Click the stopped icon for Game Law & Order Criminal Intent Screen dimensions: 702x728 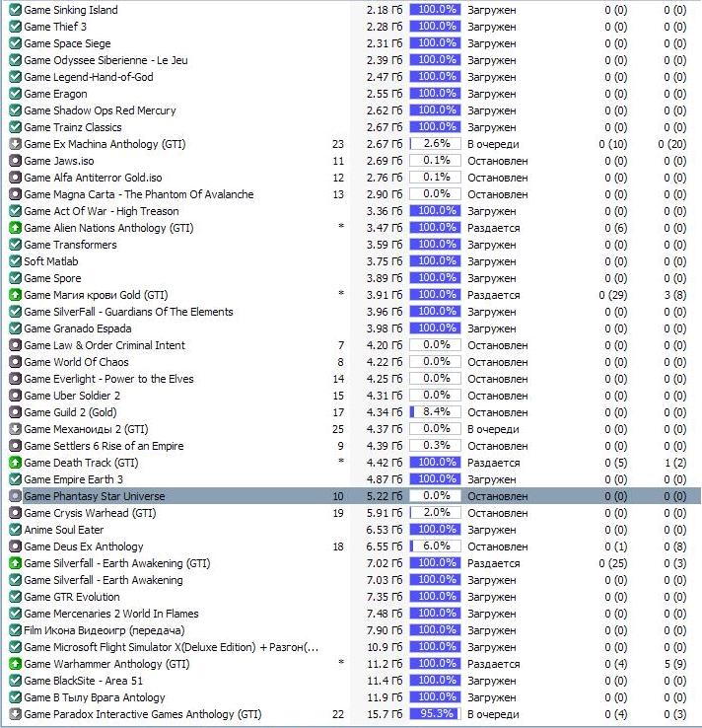click(x=16, y=345)
